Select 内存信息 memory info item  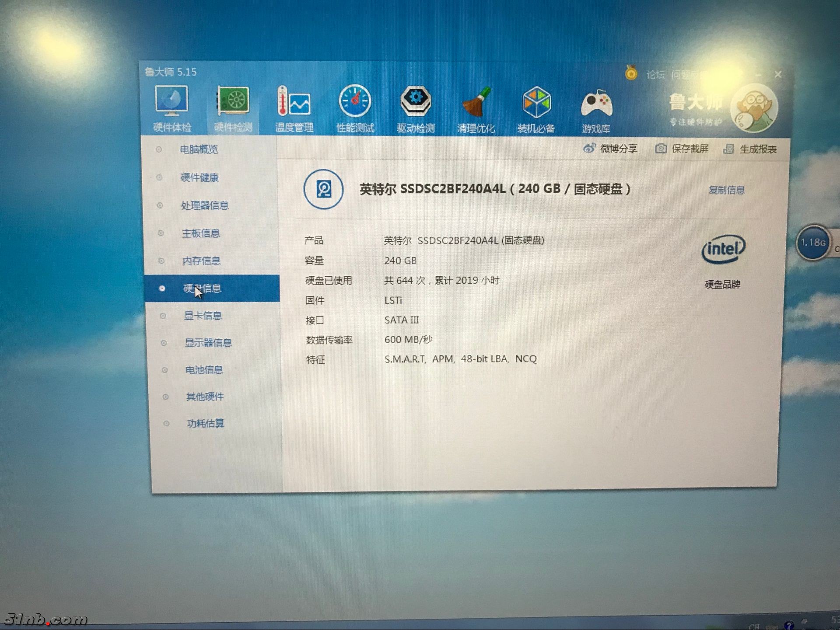201,261
